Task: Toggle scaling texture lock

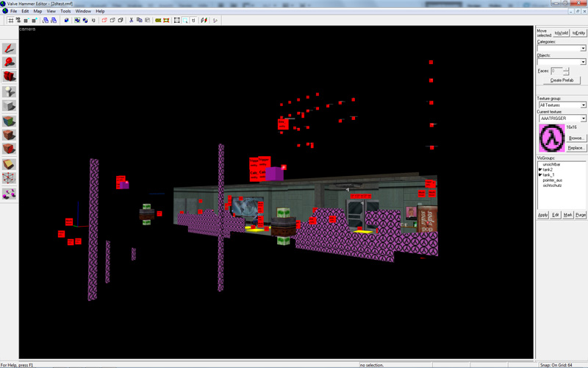Action: [x=204, y=21]
